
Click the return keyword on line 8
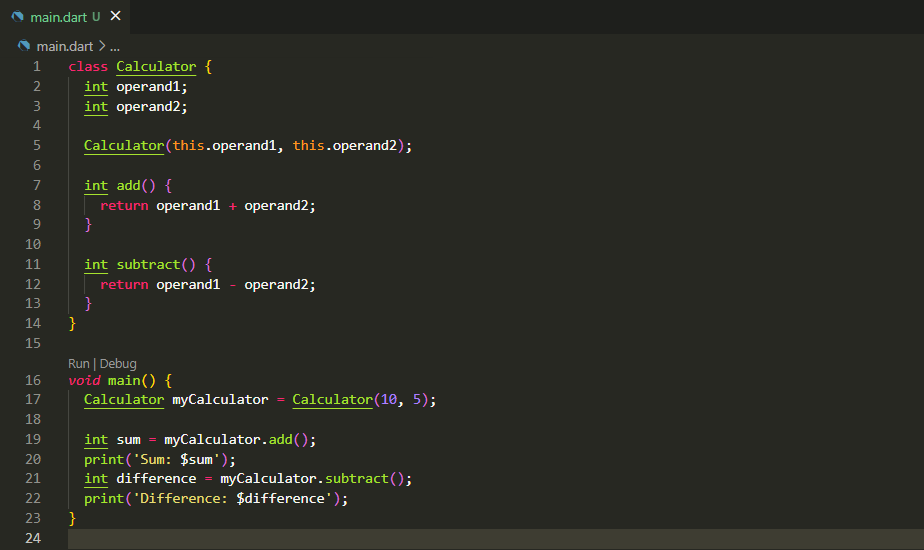tap(124, 206)
